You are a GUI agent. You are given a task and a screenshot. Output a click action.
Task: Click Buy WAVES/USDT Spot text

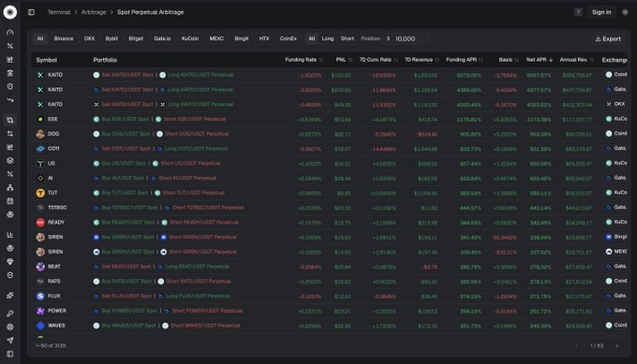(128, 326)
